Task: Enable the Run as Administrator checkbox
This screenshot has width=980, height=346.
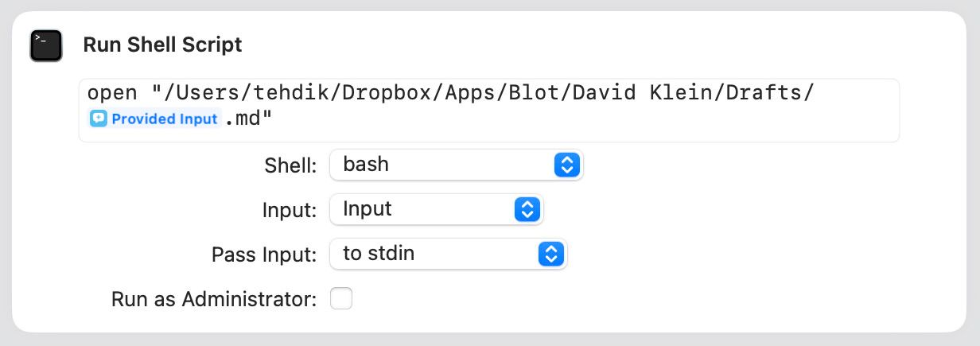Action: [x=341, y=299]
